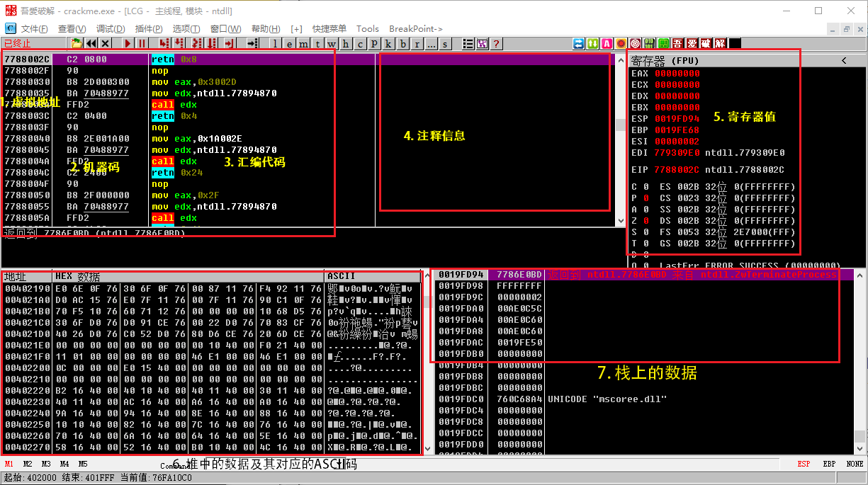Open the 快捷菜单 menu

click(x=329, y=28)
